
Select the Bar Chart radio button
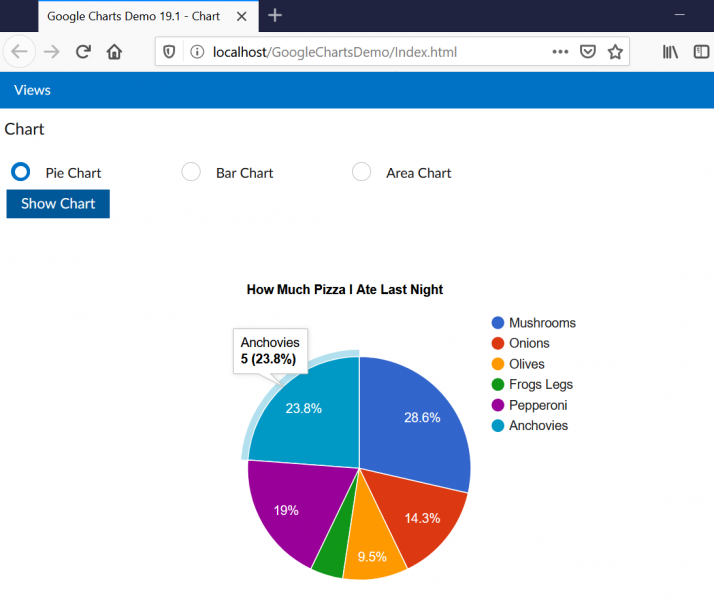pyautogui.click(x=191, y=172)
